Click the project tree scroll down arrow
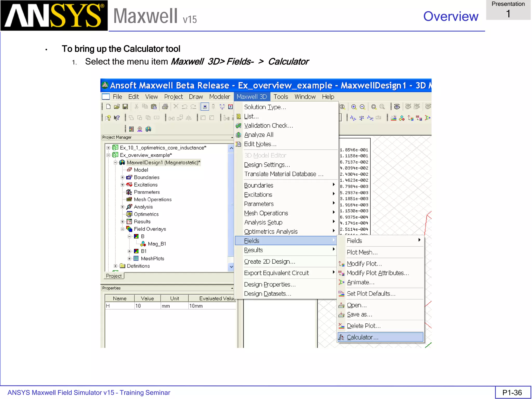 (x=231, y=267)
